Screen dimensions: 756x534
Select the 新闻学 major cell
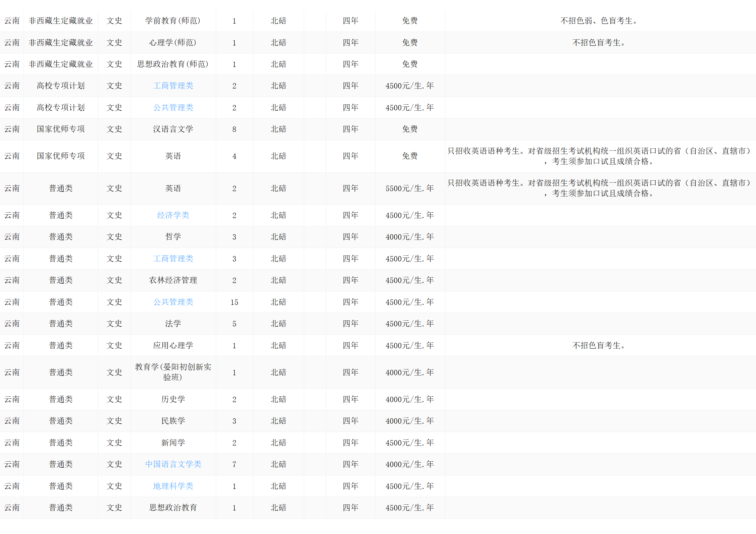pos(173,443)
